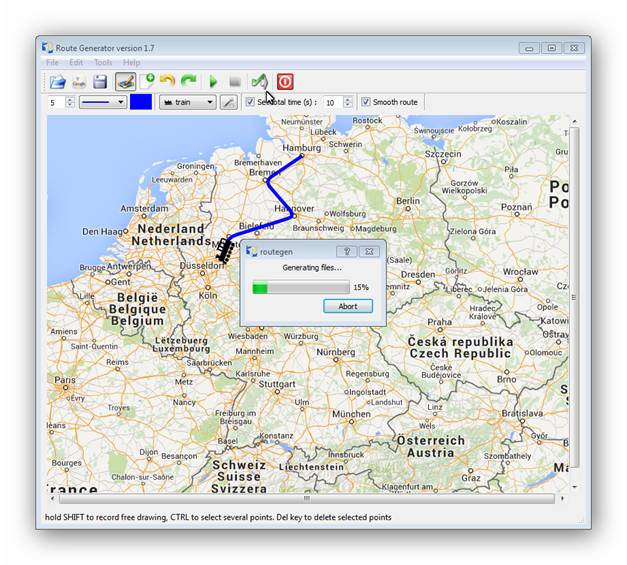Image resolution: width=627 pixels, height=565 pixels.
Task: Click the total time input field
Action: pos(333,103)
